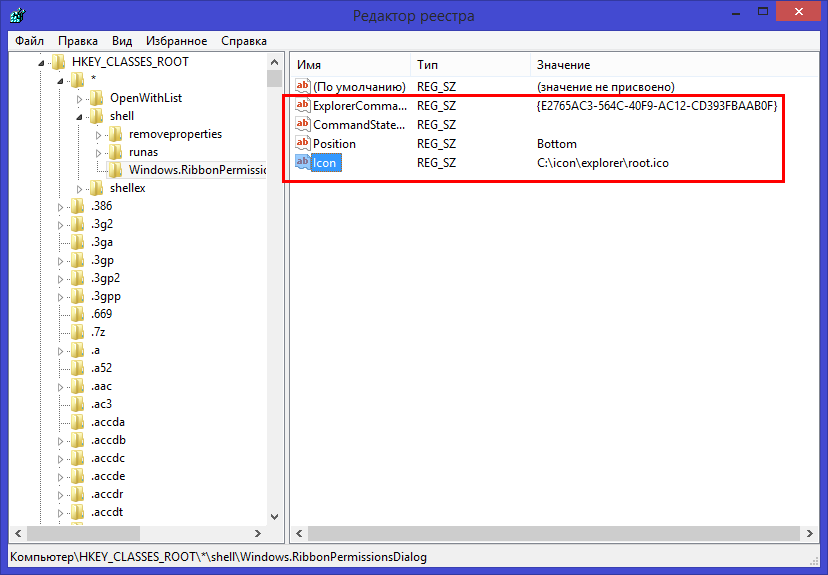Expand the .386 key

(x=60, y=207)
